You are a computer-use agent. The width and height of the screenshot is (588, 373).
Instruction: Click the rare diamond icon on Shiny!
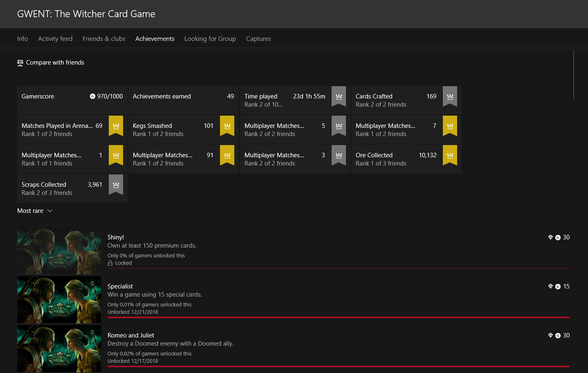550,237
